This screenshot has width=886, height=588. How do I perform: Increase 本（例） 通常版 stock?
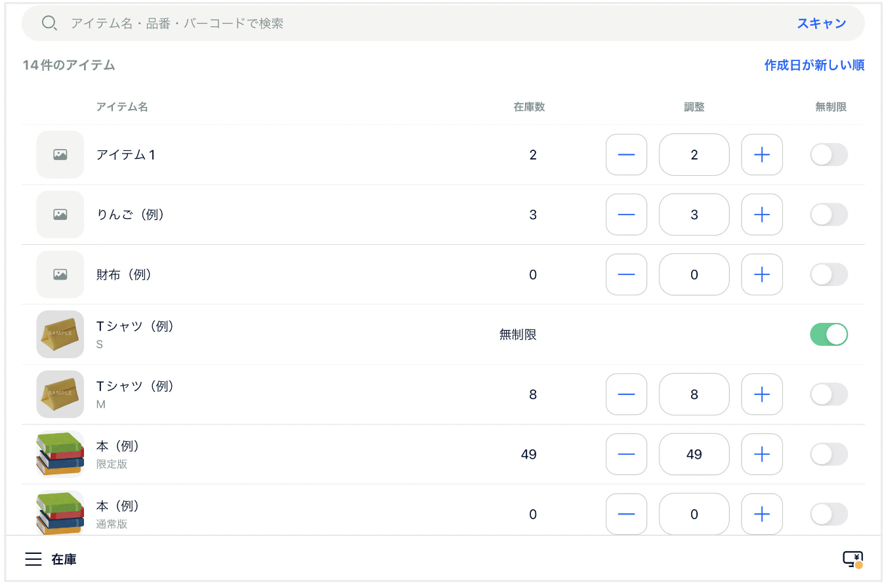(761, 514)
